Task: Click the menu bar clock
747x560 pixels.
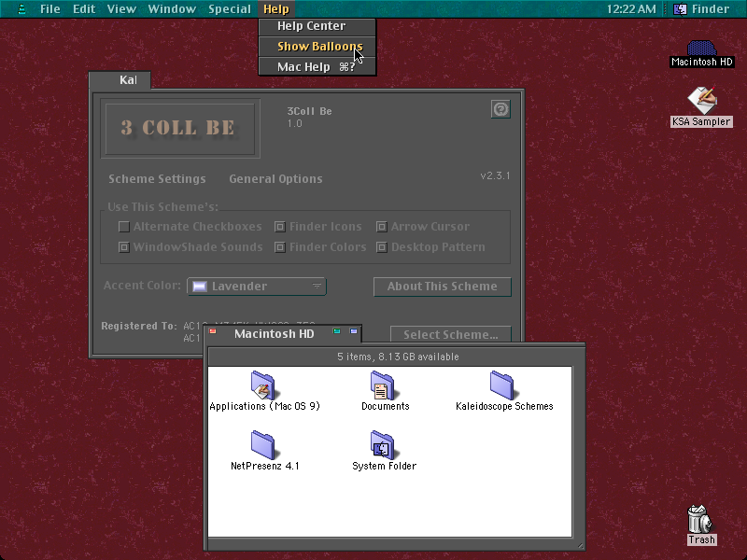Action: 631,9
